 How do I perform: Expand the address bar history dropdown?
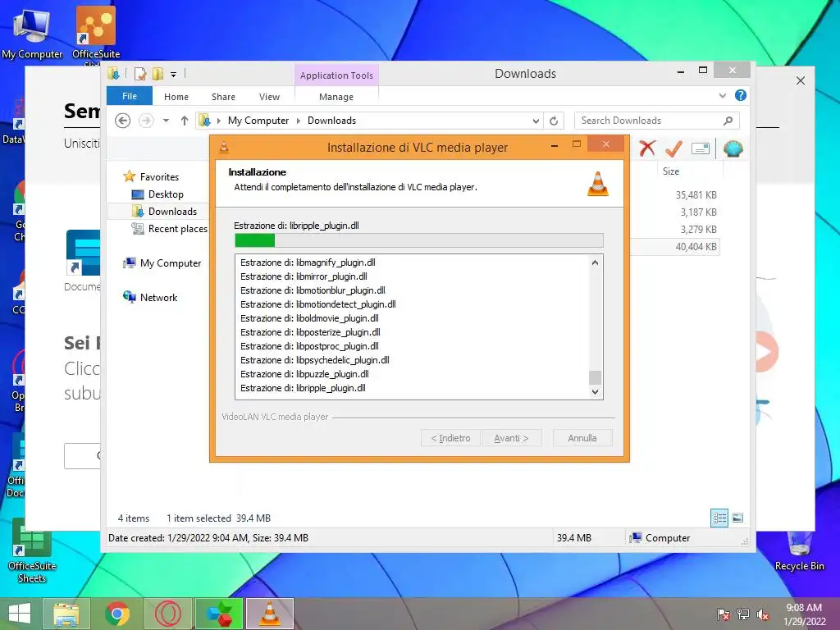[536, 121]
